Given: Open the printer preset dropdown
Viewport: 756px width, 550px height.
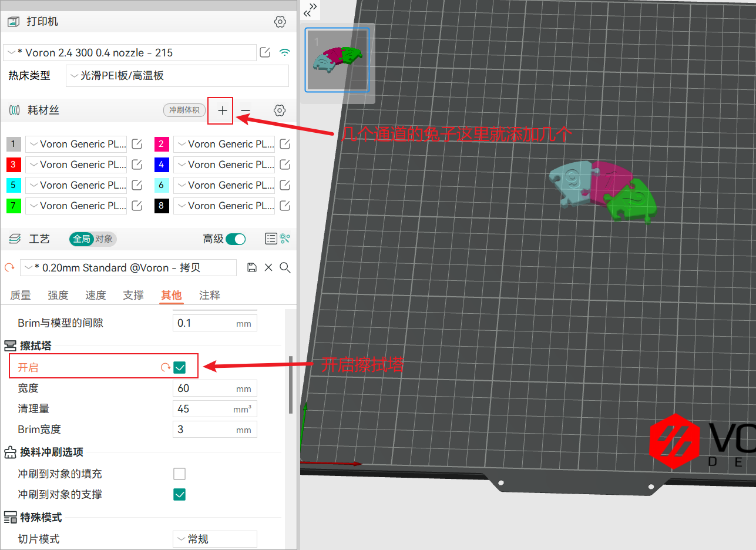Looking at the screenshot, I should coord(130,52).
